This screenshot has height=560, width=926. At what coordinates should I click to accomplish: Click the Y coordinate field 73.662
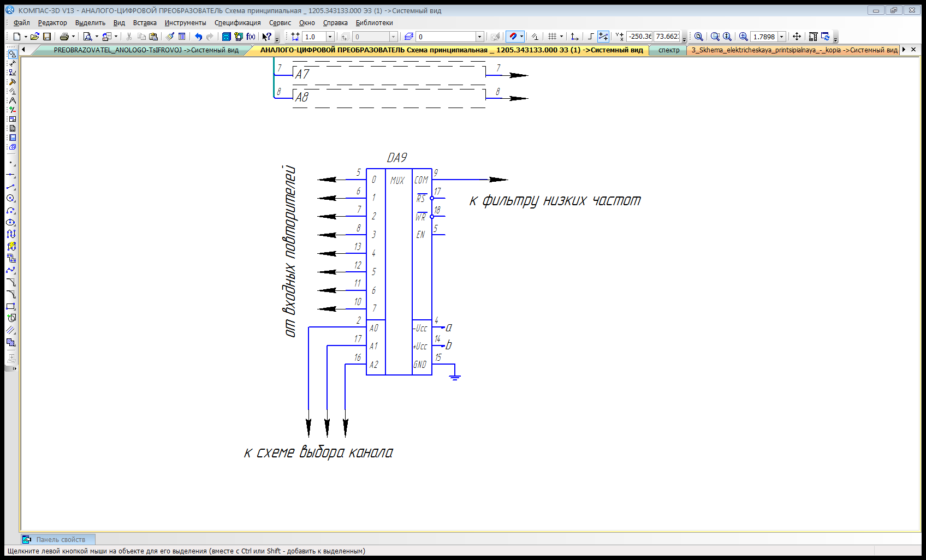(667, 37)
